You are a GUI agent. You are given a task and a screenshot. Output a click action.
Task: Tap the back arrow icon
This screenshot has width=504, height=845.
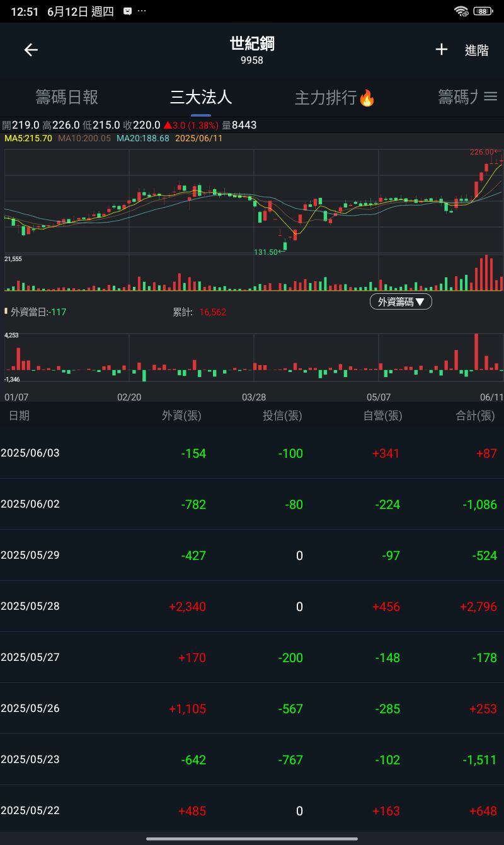(x=31, y=50)
